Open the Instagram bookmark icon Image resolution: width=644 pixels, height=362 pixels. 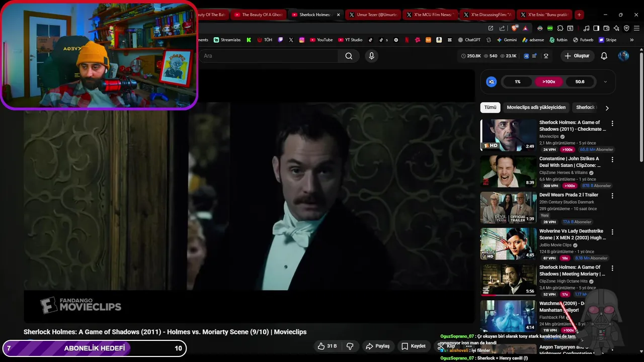(x=302, y=40)
